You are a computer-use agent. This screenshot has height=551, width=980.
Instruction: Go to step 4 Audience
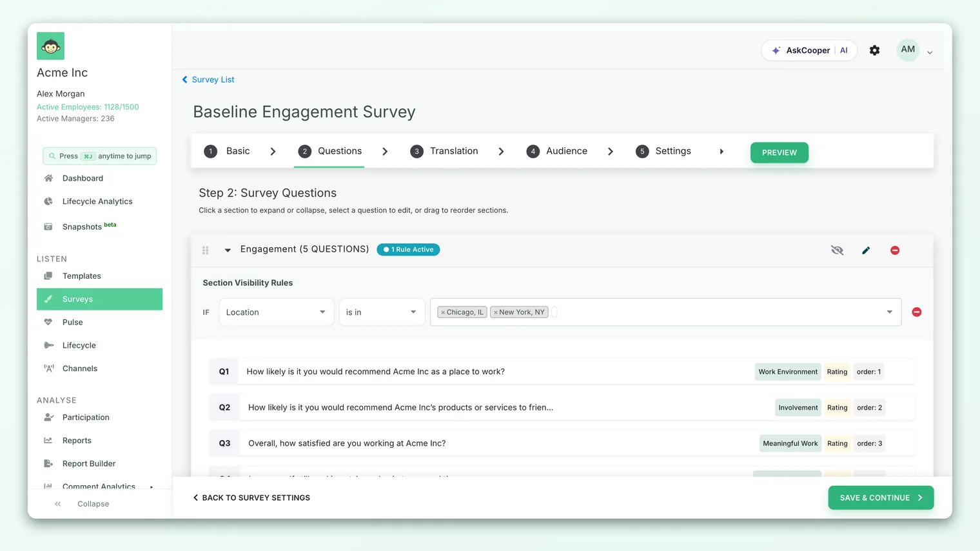[557, 151]
